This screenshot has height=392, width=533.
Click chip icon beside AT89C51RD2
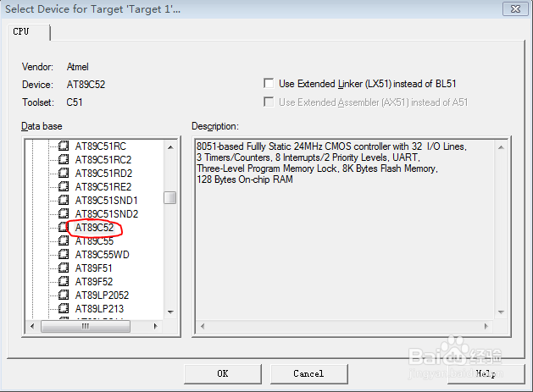coord(64,173)
